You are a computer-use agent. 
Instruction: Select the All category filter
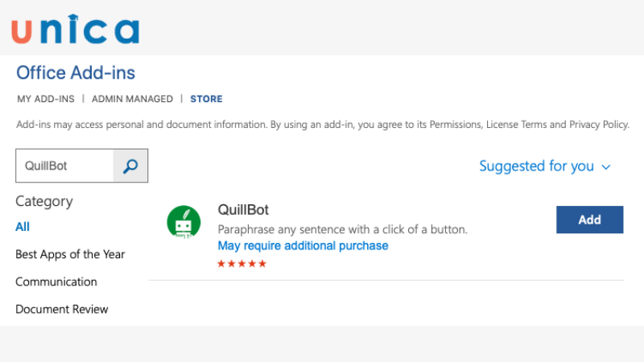tap(23, 227)
